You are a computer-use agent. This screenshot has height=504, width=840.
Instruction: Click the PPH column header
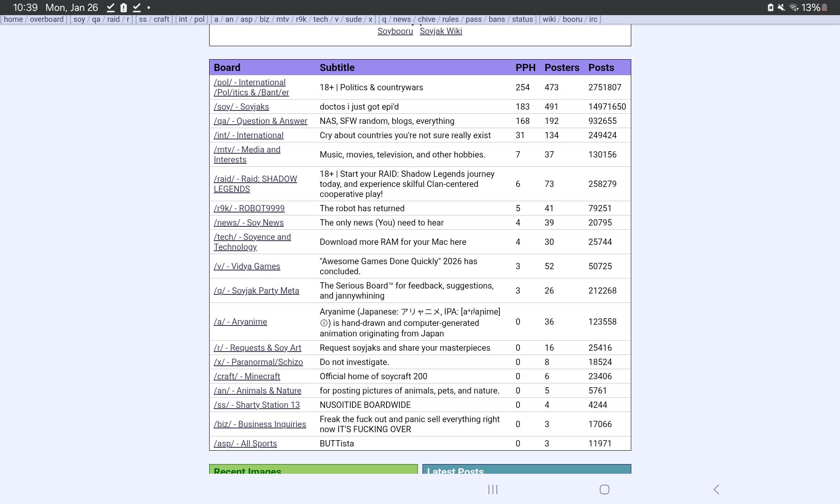[x=525, y=68]
